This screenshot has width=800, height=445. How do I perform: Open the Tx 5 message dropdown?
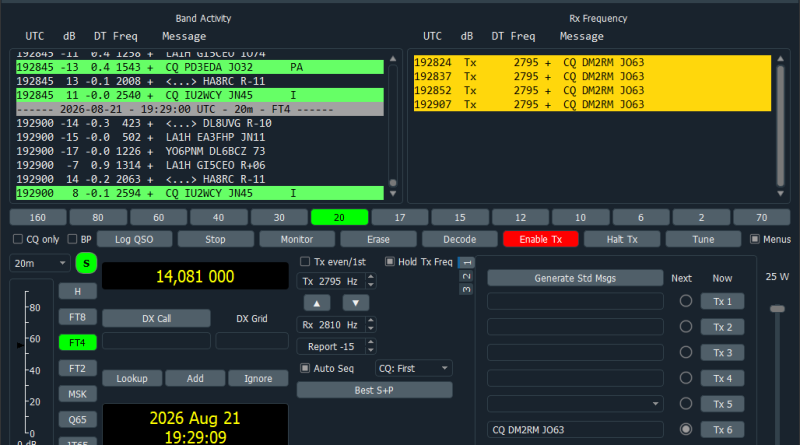coord(575,404)
